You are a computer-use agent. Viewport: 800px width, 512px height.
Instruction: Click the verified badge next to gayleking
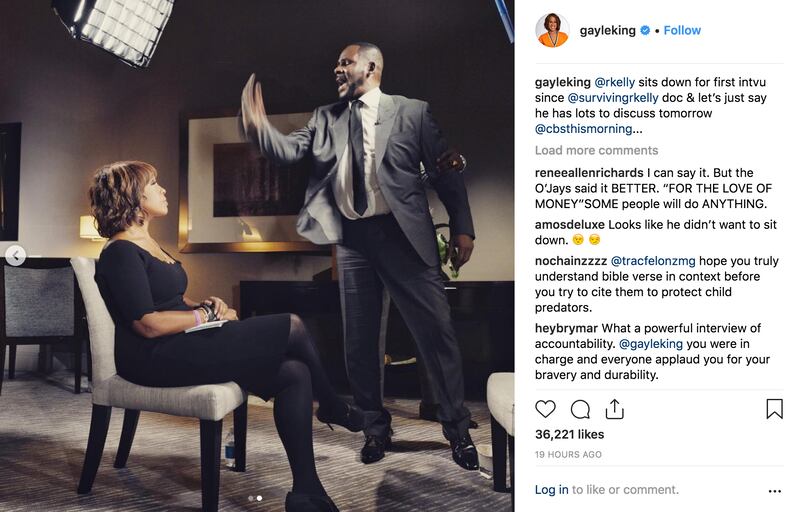[x=645, y=31]
